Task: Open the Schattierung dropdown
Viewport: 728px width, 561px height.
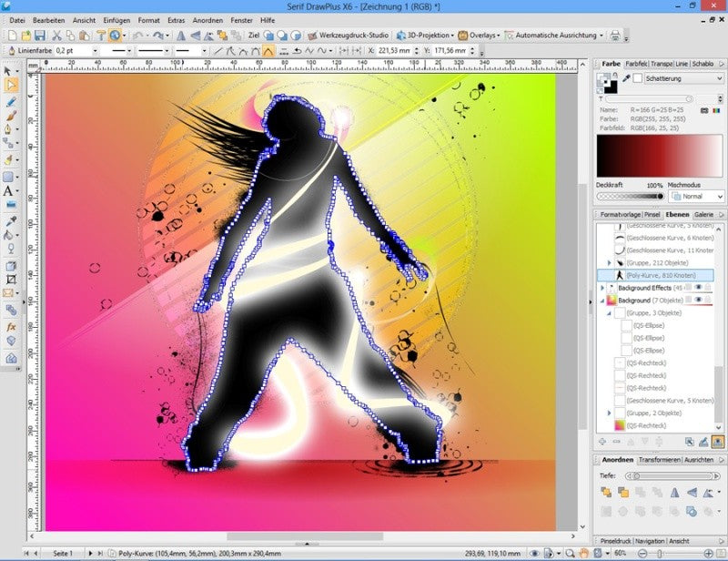Action: (683, 78)
